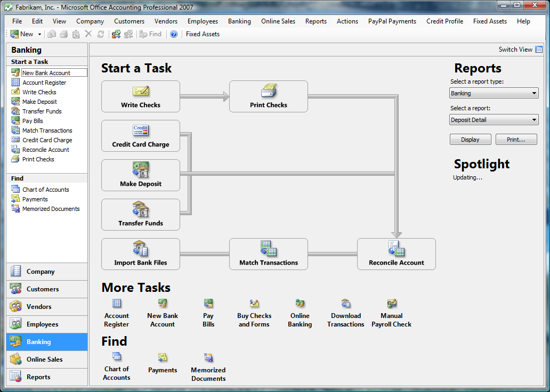Click the Print toolbar icon
550x392 pixels.
64,34
